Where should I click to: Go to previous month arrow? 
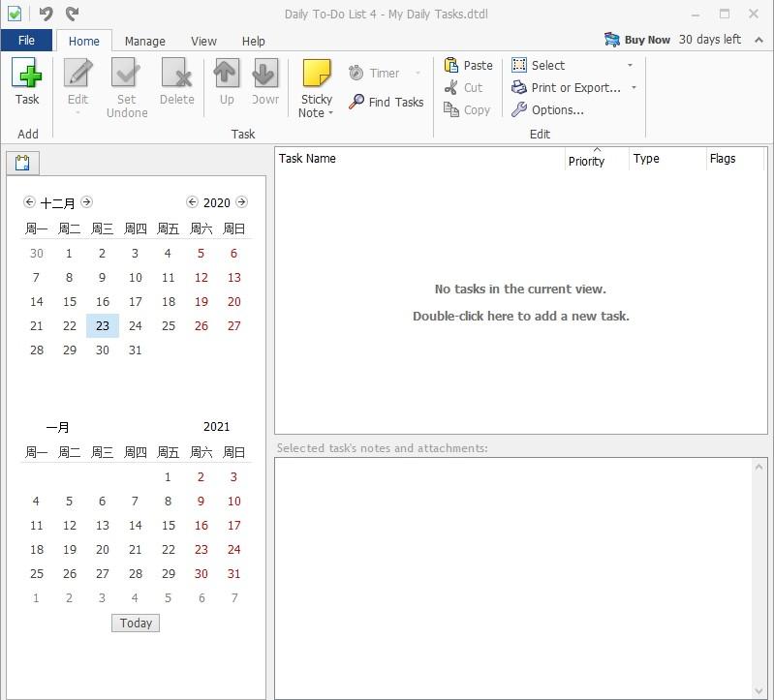click(x=29, y=201)
